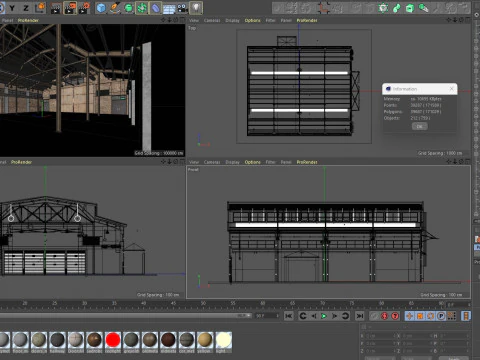Click the Render View clapperboard icon
Screen dimensions: 480x360
point(56,8)
